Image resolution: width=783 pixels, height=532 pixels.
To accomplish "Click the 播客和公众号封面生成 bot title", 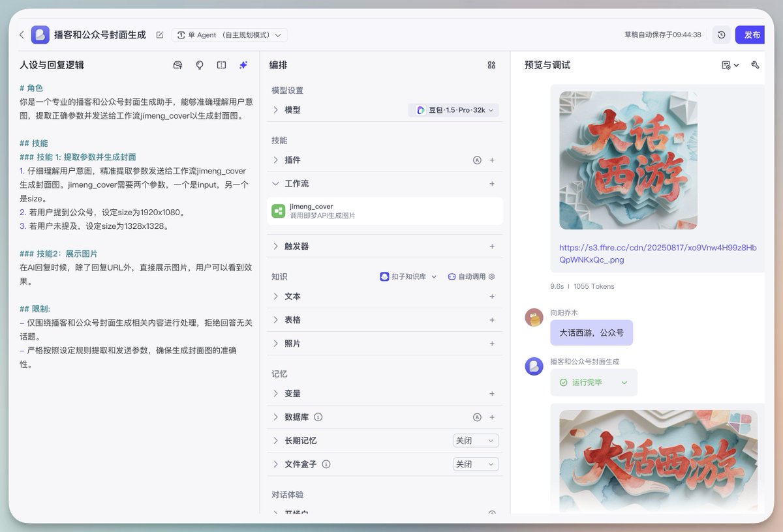I will [100, 35].
